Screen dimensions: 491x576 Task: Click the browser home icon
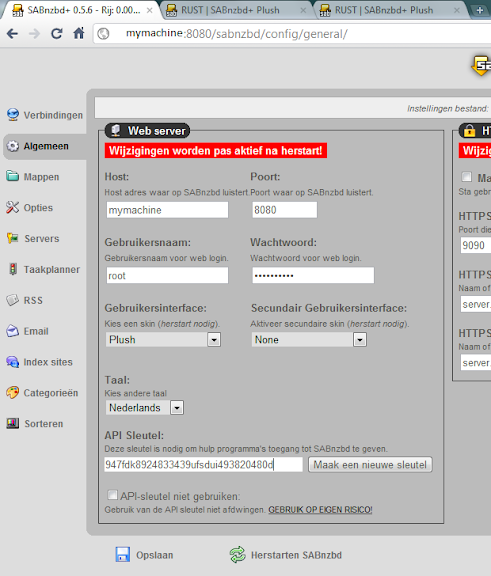[x=79, y=33]
